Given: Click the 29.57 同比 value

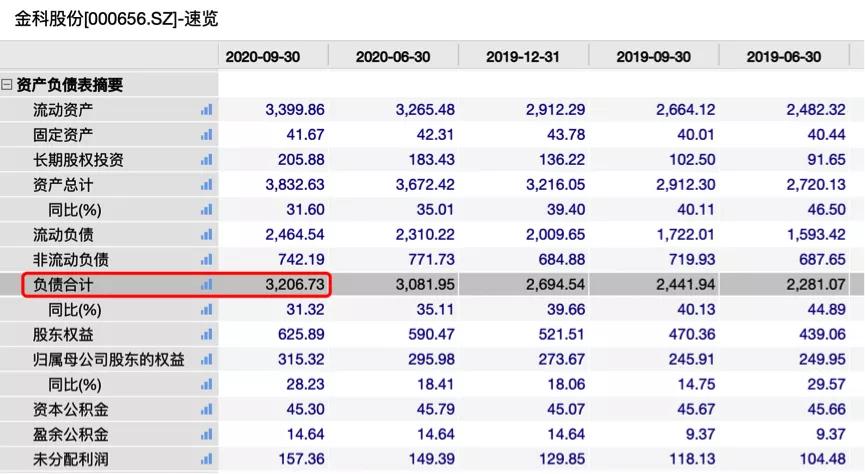Looking at the screenshot, I should 826,385.
